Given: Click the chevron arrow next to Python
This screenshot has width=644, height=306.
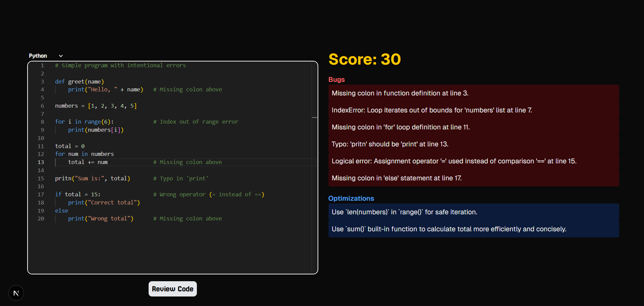Looking at the screenshot, I should [61, 56].
